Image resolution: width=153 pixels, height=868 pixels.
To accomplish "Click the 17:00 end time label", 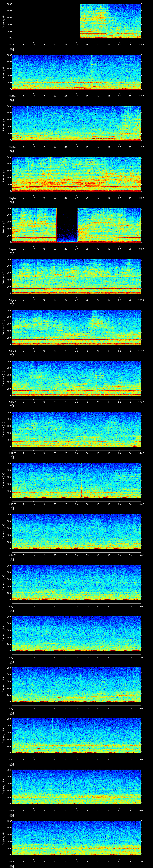I will (141, 657).
